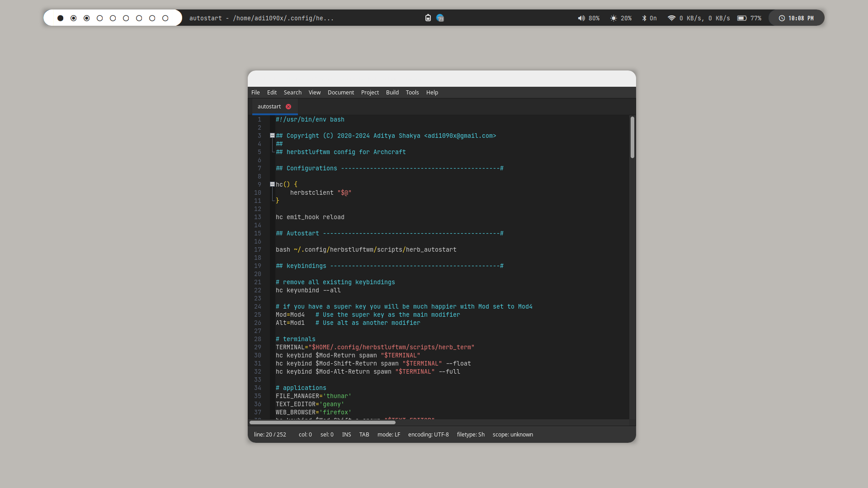Close the autostart tab
Image resolution: width=868 pixels, height=488 pixels.
pos(288,107)
